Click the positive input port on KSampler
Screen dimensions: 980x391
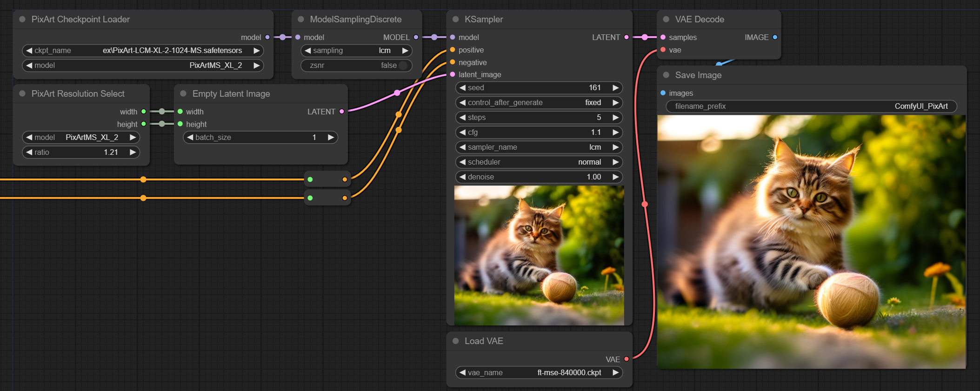453,50
